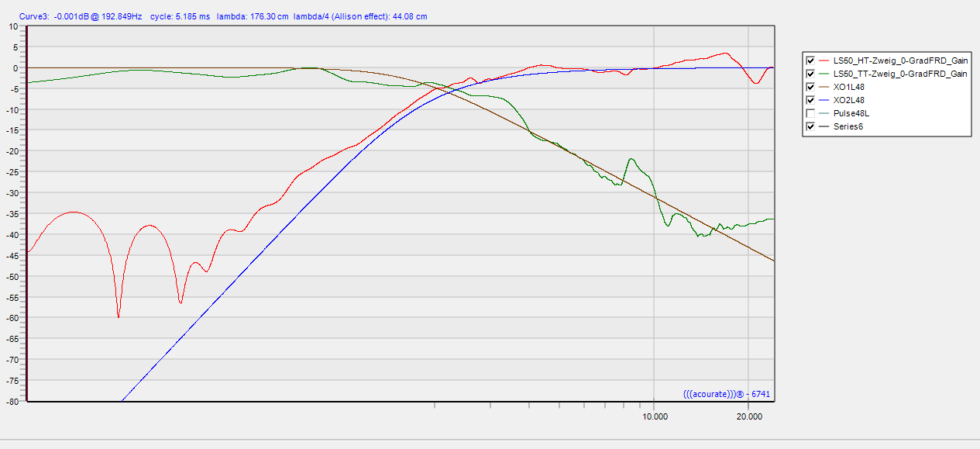Click the lambda: 176.30 cm readout

[x=252, y=16]
